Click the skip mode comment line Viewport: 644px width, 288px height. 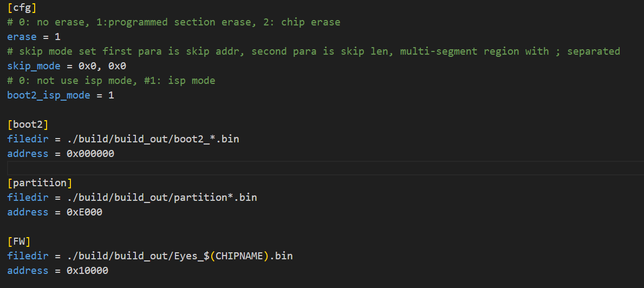(x=314, y=51)
